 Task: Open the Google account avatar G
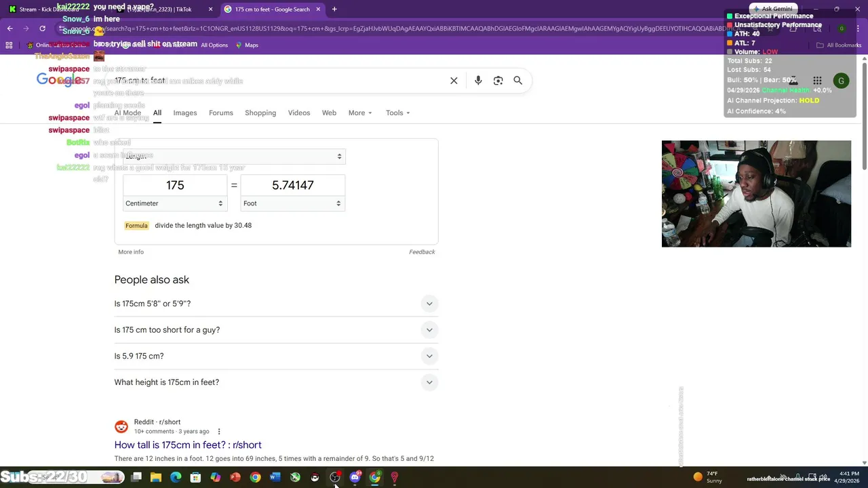841,81
